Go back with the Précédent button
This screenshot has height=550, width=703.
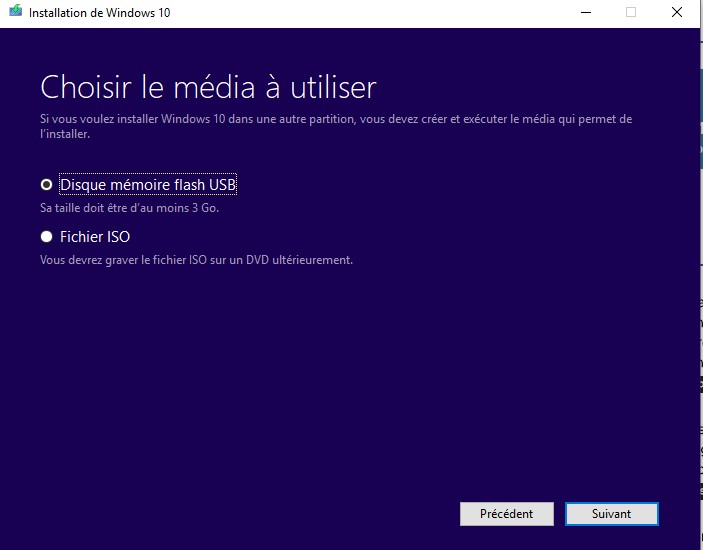tap(507, 514)
